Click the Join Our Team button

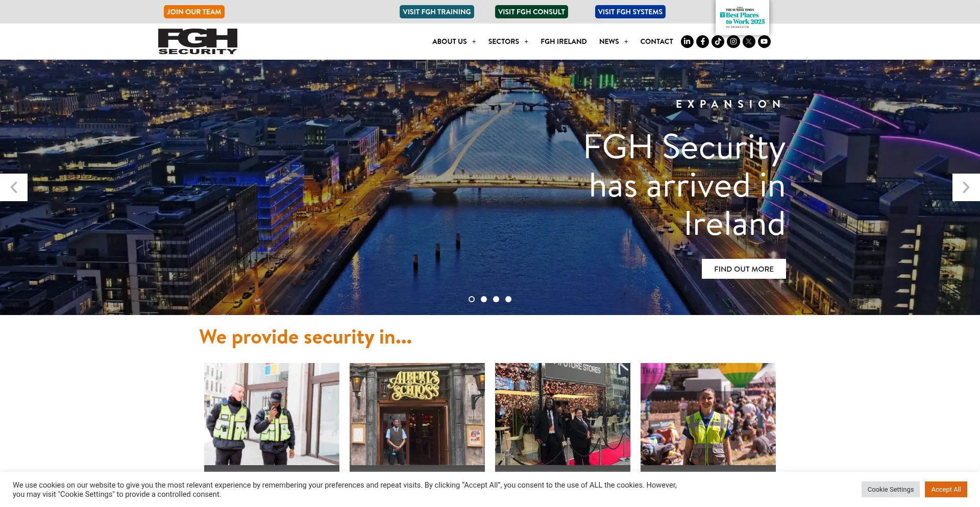[x=194, y=12]
